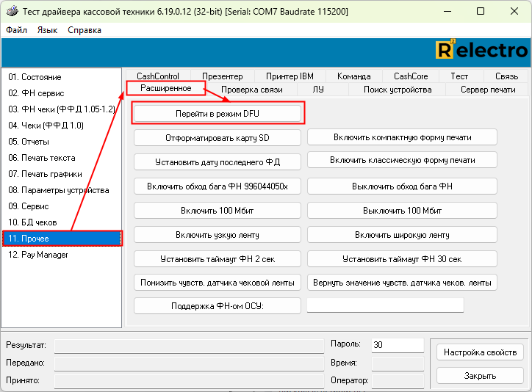
Task: Select 01. Состояние in the left list
Action: (x=35, y=77)
